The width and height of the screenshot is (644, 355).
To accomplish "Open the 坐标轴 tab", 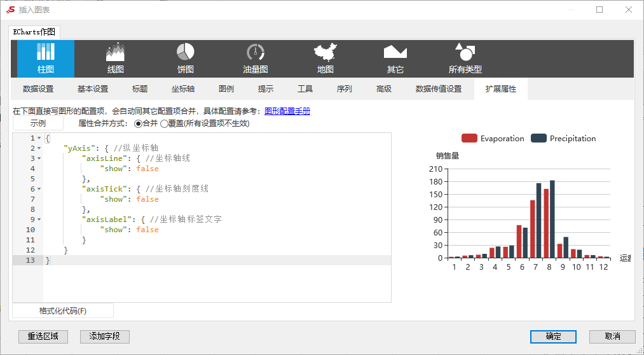I will [182, 89].
